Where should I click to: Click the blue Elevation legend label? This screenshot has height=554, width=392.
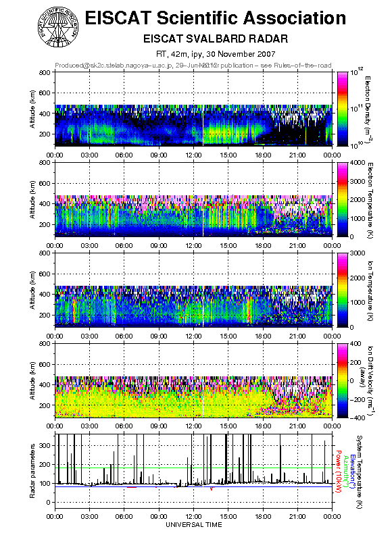(x=352, y=471)
